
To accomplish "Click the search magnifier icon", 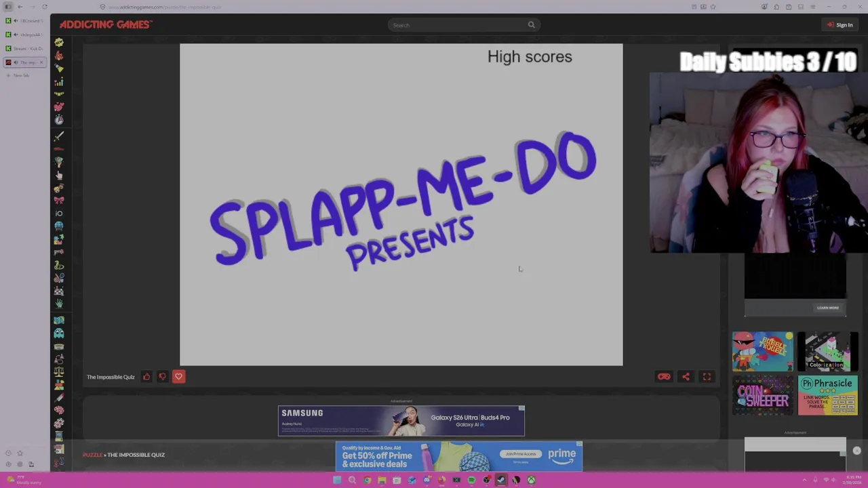I will coord(532,25).
